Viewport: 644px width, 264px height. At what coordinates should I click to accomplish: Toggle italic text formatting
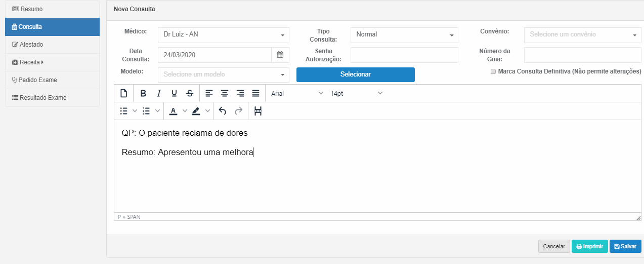(159, 93)
